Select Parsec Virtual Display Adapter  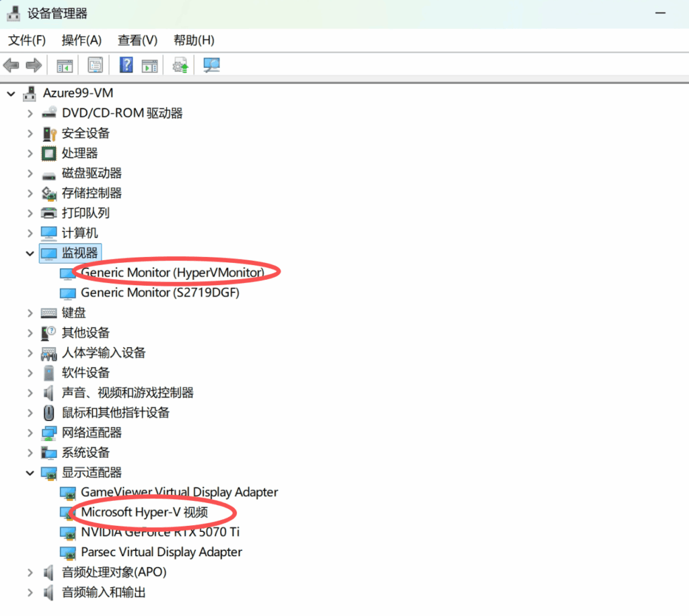[x=161, y=552]
